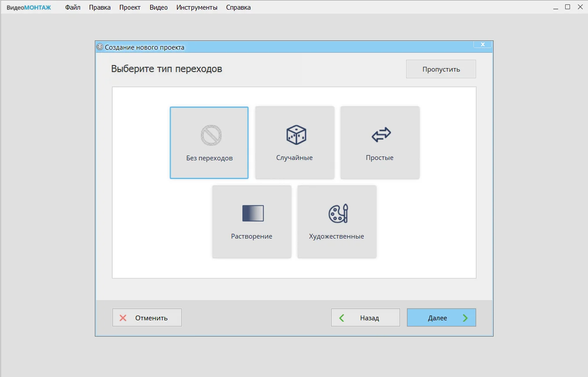This screenshot has height=377, width=588.
Task: Close the new project dialog
Action: point(483,45)
